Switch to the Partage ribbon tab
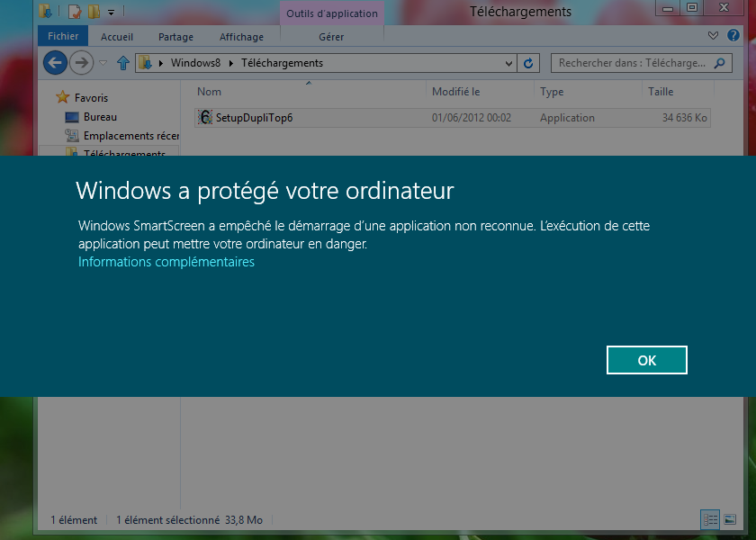This screenshot has width=756, height=540. click(x=175, y=37)
